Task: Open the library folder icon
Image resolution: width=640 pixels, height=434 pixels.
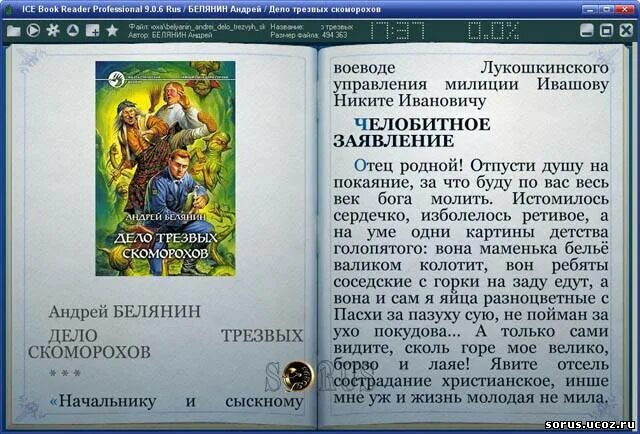Action: [13, 31]
